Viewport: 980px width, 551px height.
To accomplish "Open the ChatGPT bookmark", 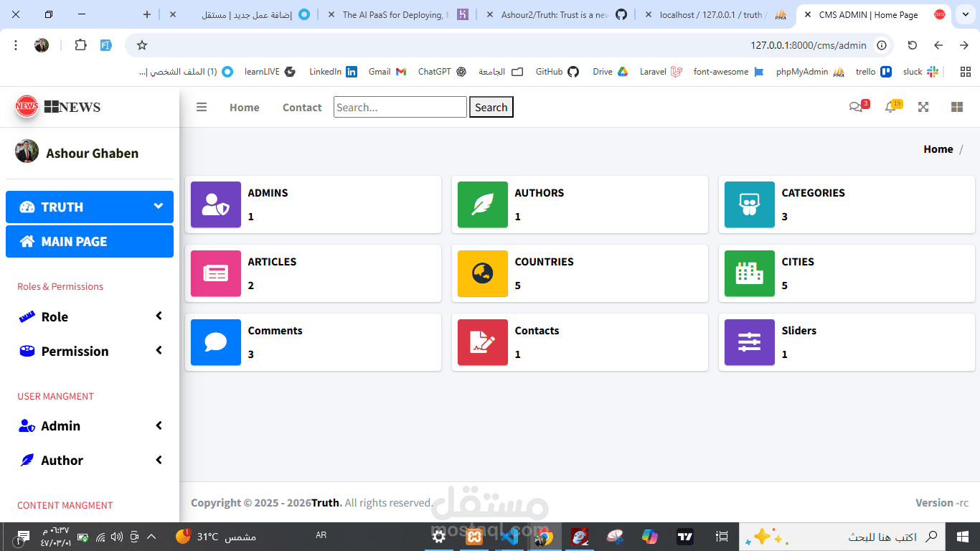I will (x=442, y=72).
